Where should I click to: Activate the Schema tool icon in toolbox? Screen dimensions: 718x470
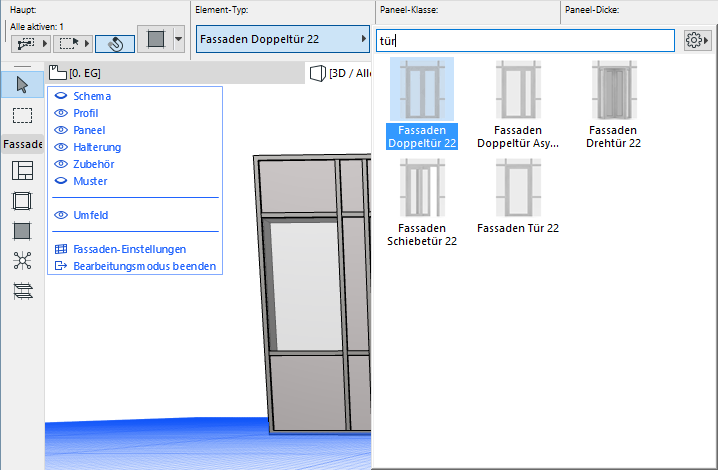[x=22, y=170]
